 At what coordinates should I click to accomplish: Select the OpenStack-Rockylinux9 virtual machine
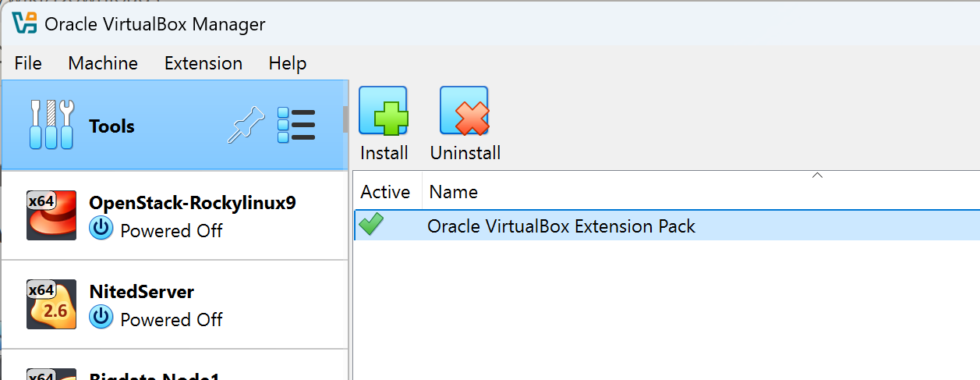click(175, 215)
